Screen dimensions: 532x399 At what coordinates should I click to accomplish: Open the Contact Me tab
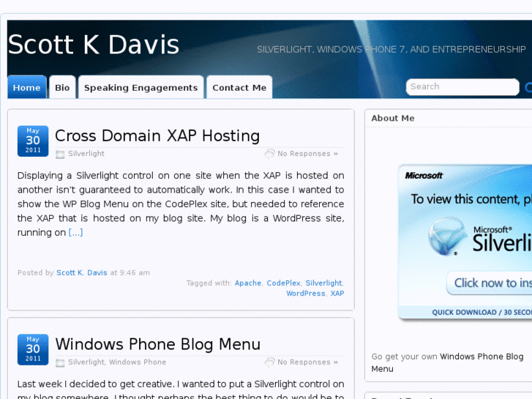239,87
